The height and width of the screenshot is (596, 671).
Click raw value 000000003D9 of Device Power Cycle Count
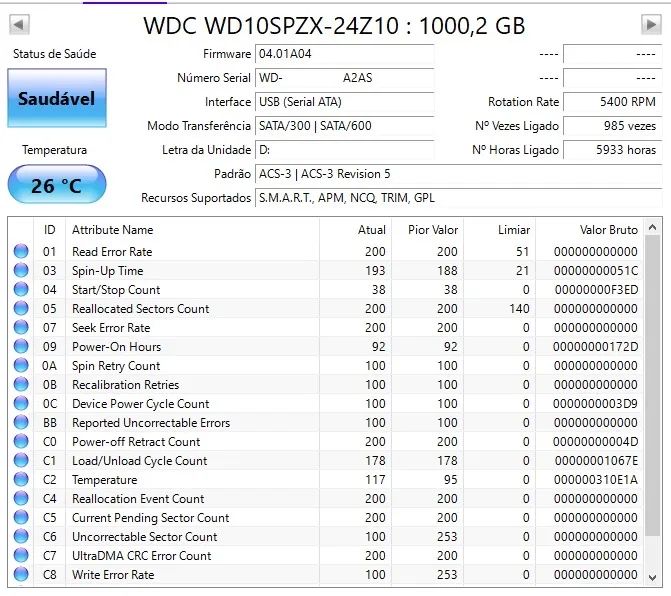tap(595, 403)
